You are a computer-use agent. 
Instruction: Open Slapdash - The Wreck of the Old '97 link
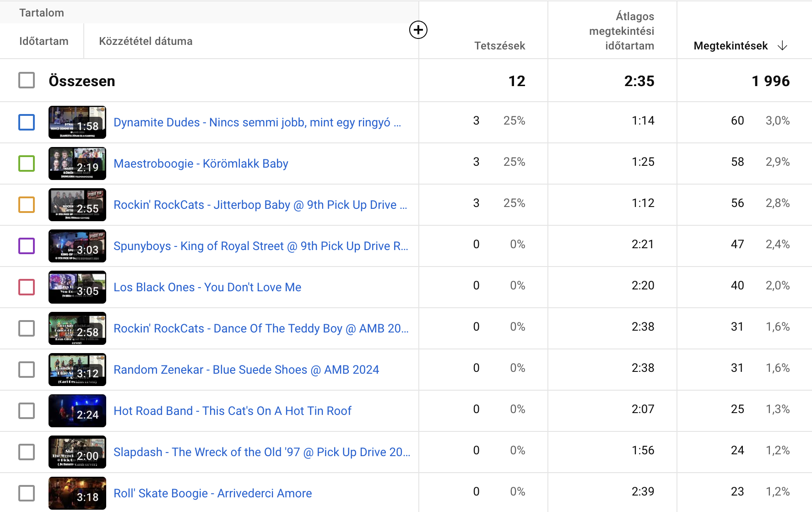point(262,452)
